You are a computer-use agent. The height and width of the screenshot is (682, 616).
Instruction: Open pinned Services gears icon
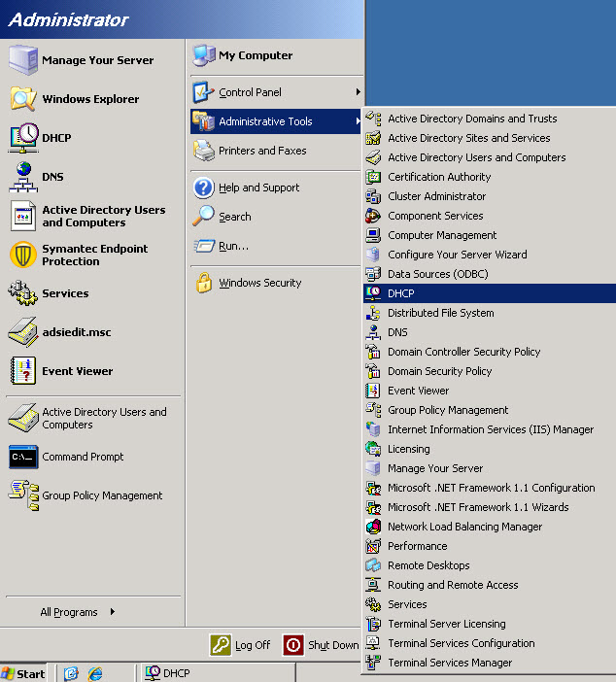click(x=23, y=293)
